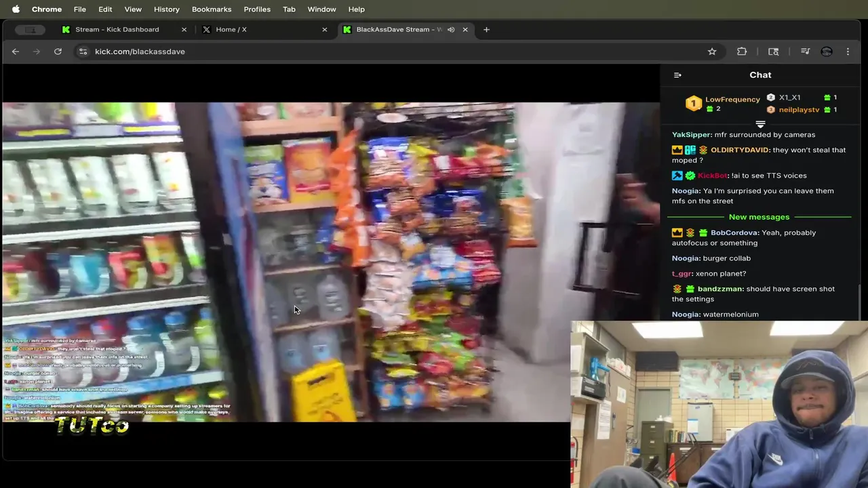Click the blue OG badge next to OLDIRTYDAVID
The width and height of the screenshot is (868, 488).
click(690, 150)
